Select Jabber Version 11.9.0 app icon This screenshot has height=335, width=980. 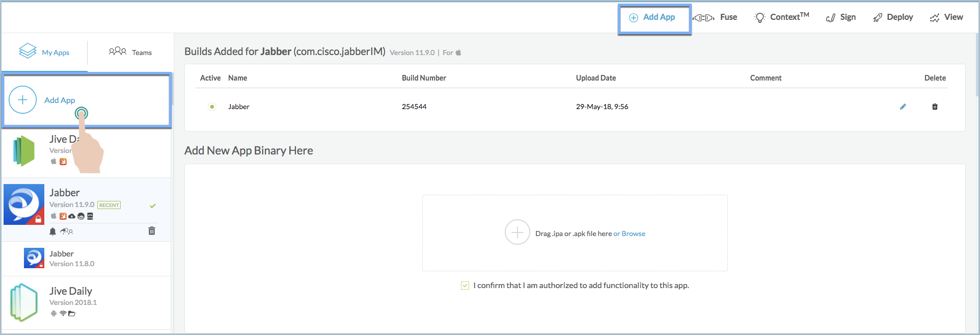[x=24, y=204]
